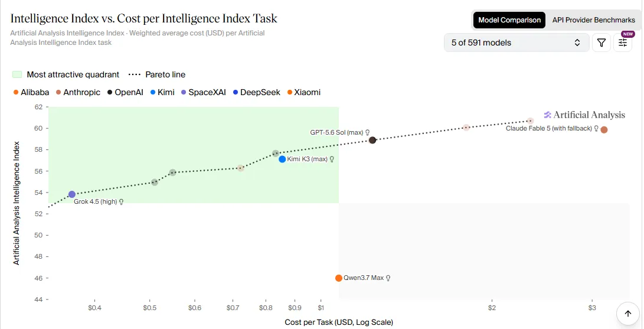Switch to API Provider Benchmarks tab

pos(593,20)
